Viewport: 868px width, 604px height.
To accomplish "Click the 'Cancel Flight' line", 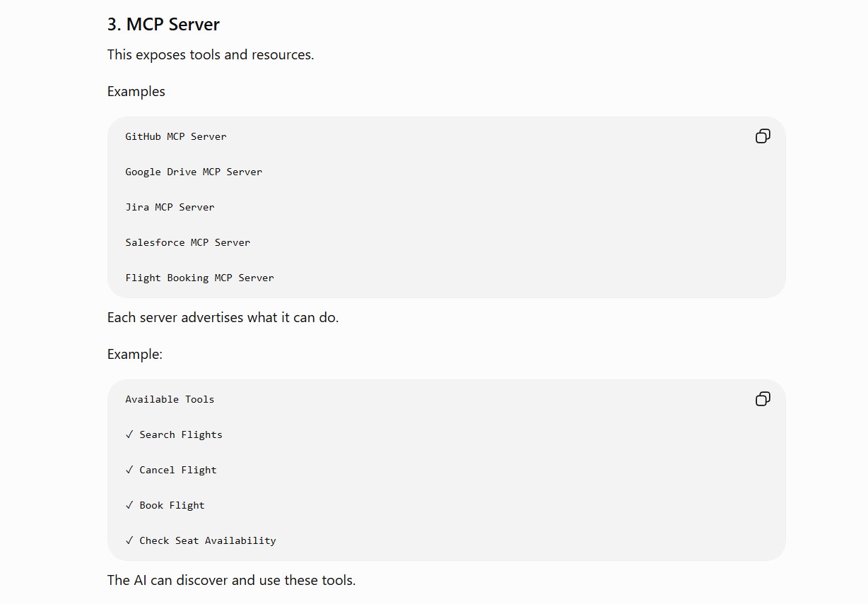I will pyautogui.click(x=171, y=470).
